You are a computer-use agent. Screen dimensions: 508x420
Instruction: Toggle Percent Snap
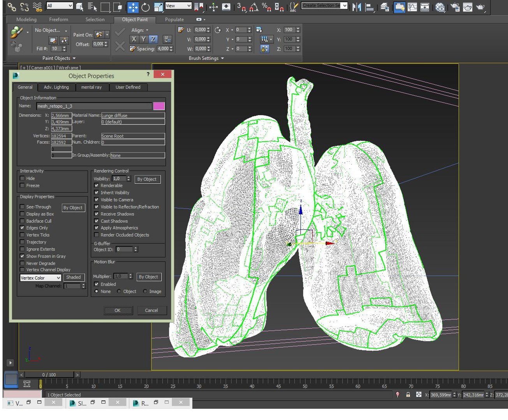coord(267,7)
